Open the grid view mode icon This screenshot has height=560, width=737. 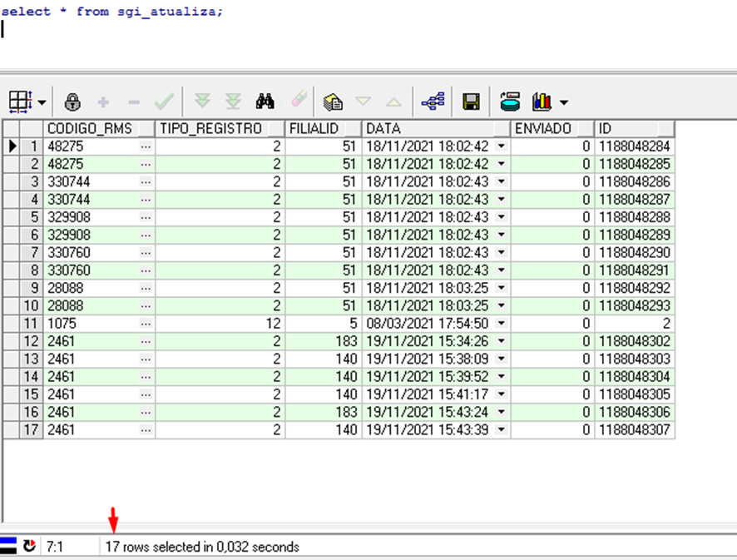pyautogui.click(x=21, y=102)
